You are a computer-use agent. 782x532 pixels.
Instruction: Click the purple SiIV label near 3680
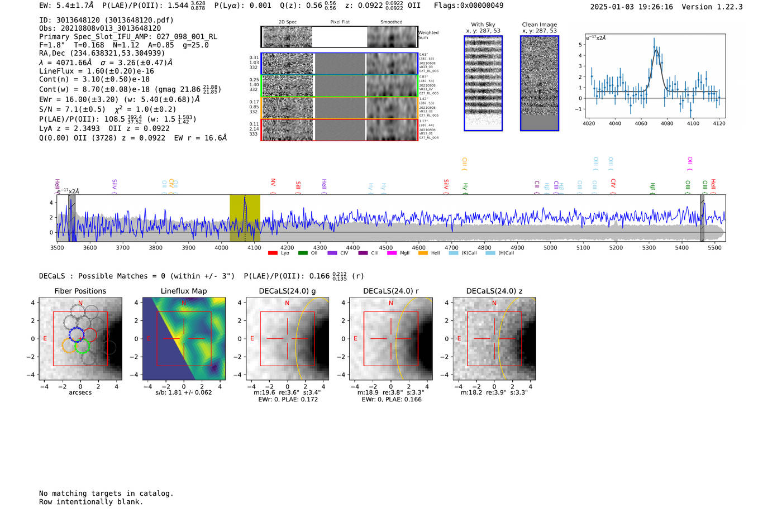pos(115,186)
